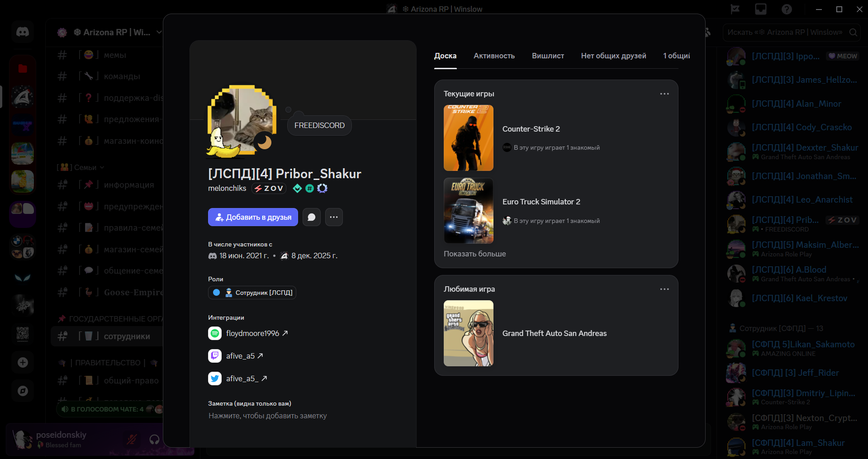This screenshot has height=459, width=868.
Task: Open the 1 общий сервер tab
Action: pyautogui.click(x=676, y=56)
